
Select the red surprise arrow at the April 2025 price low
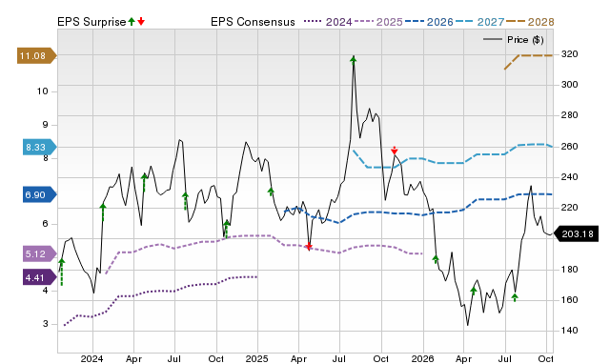pos(309,247)
